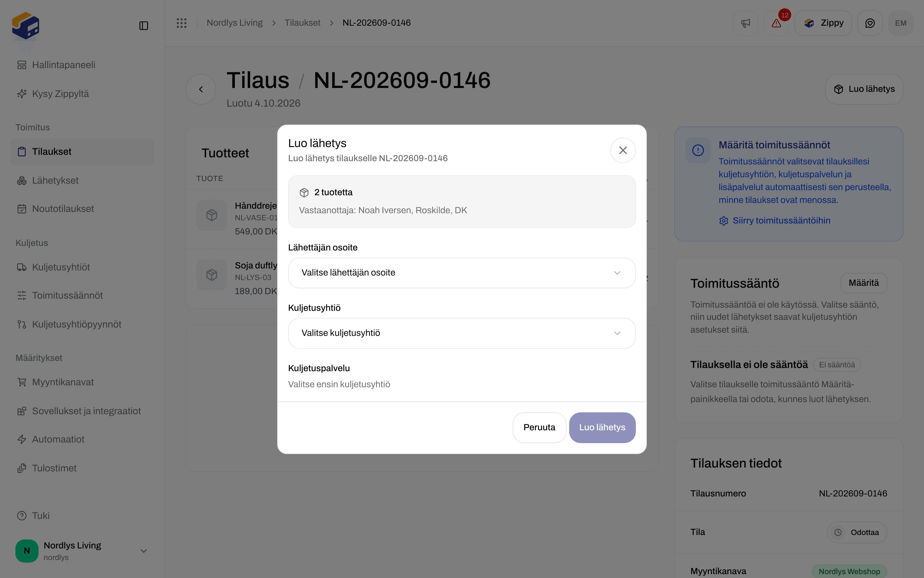924x578 pixels.
Task: Click Nordlys Living breadcrumb
Action: pos(235,23)
